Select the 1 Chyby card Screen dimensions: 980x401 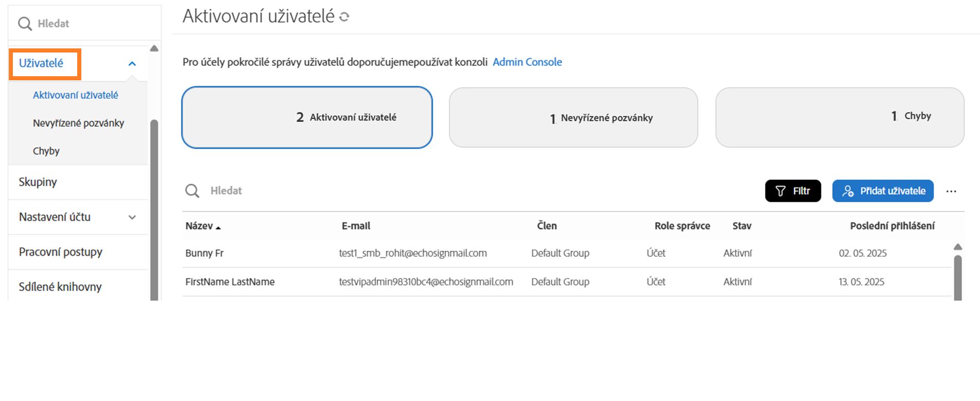(839, 117)
